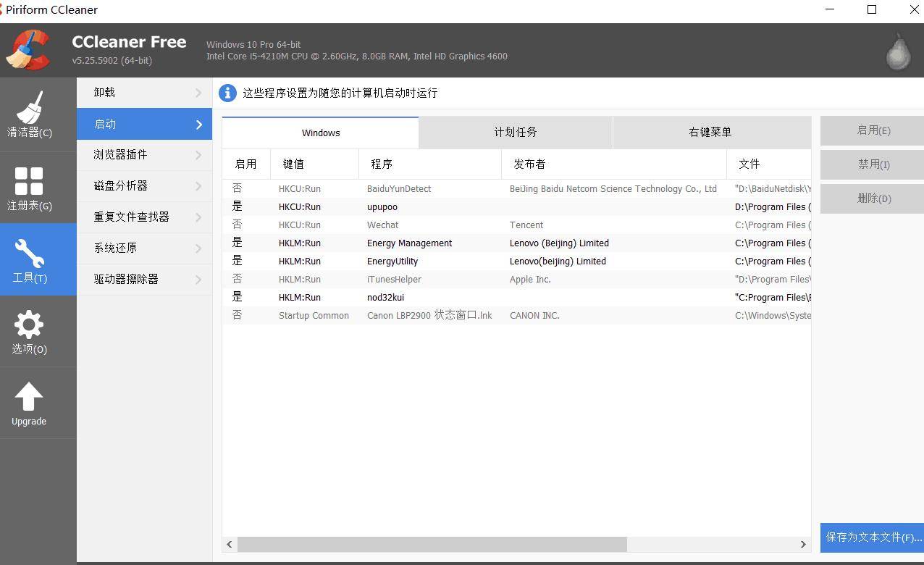Image resolution: width=924 pixels, height=565 pixels.
Task: Switch to the Windows tab
Action: pyautogui.click(x=320, y=133)
